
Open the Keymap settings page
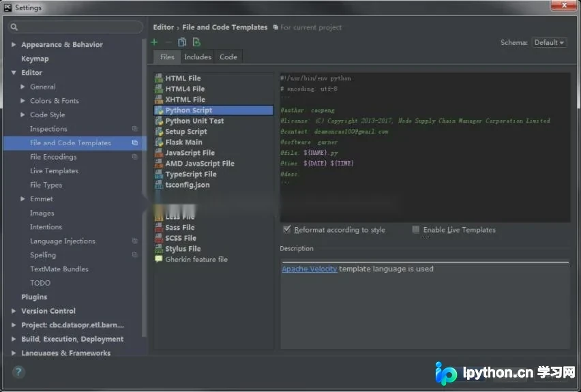coord(35,59)
